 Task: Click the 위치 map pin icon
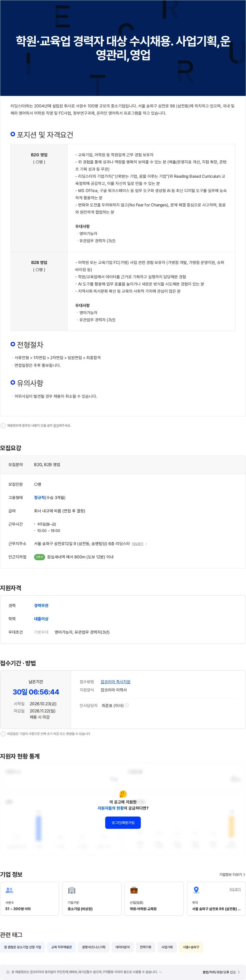click(x=196, y=890)
